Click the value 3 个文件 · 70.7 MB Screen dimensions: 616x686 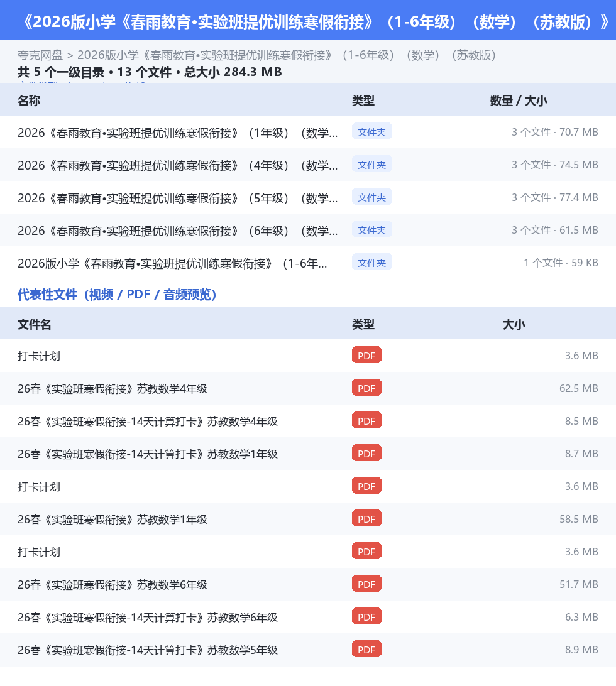(554, 132)
